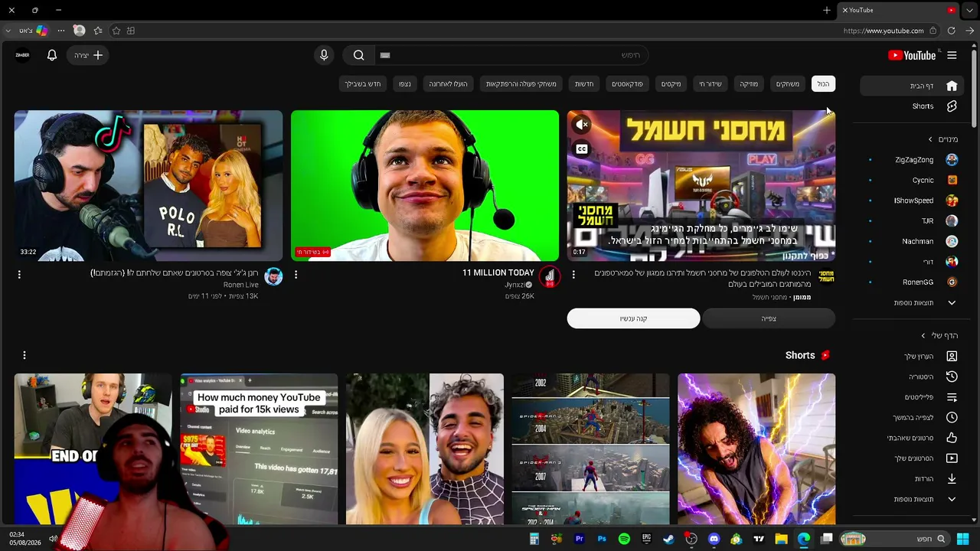Expand more subscriptions with תוצאות נוספות
Viewport: 980px width, 551px height.
point(913,303)
